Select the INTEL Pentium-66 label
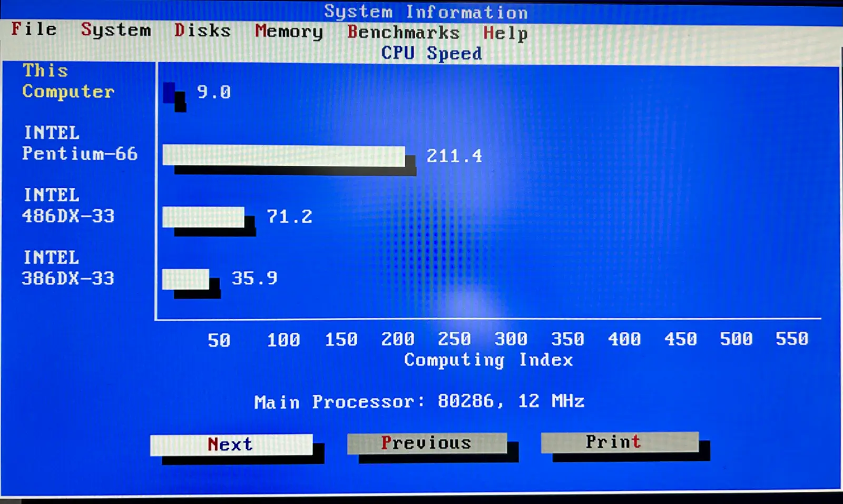The image size is (843, 504). [x=80, y=143]
